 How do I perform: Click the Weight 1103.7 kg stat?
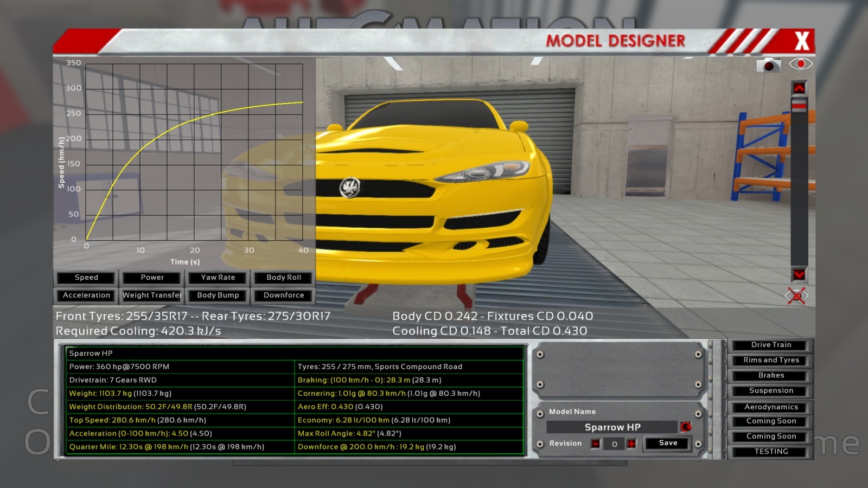point(180,394)
